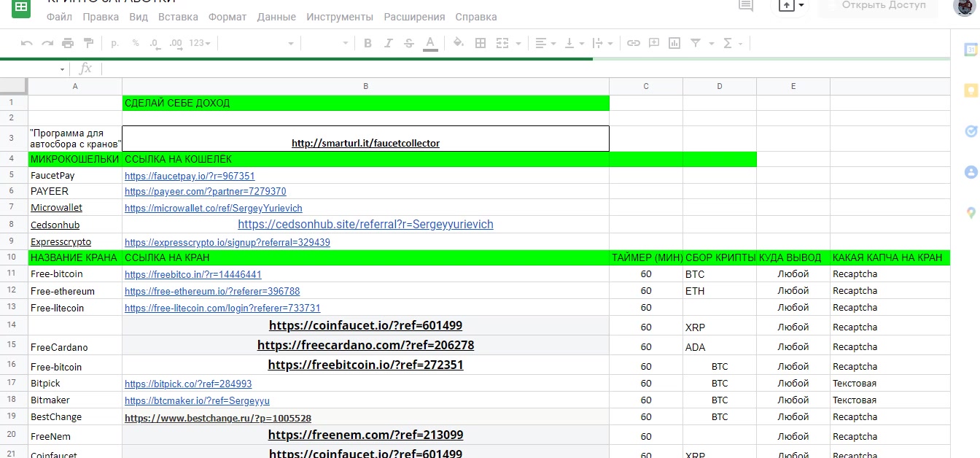Open the 123 number formats dropdown
Screen dimensions: 980x458
pos(200,44)
